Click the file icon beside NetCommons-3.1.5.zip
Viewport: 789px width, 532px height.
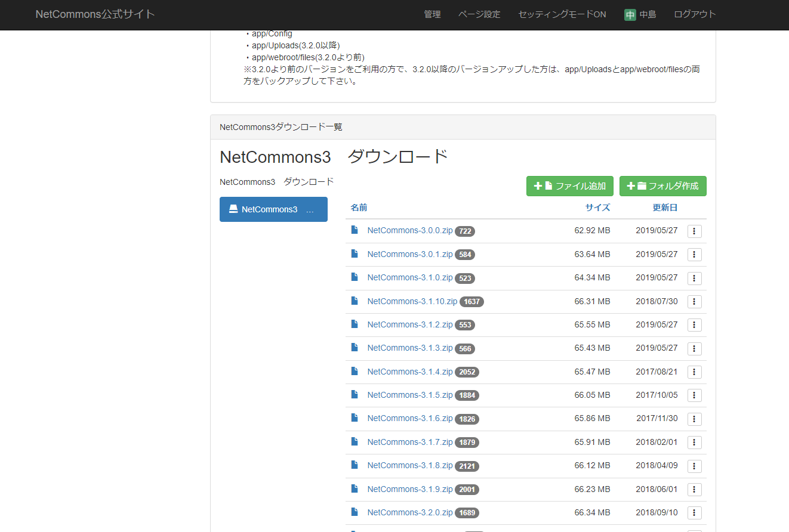355,394
